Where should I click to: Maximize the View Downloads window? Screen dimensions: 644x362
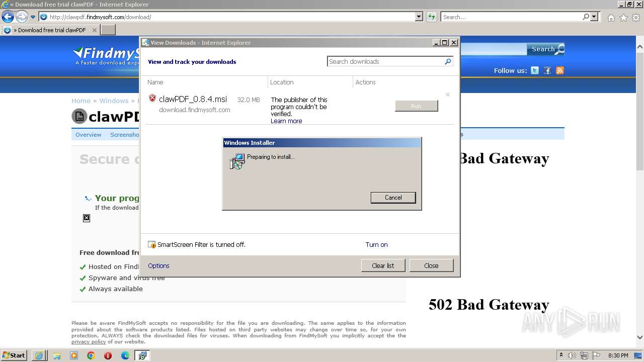coord(445,43)
